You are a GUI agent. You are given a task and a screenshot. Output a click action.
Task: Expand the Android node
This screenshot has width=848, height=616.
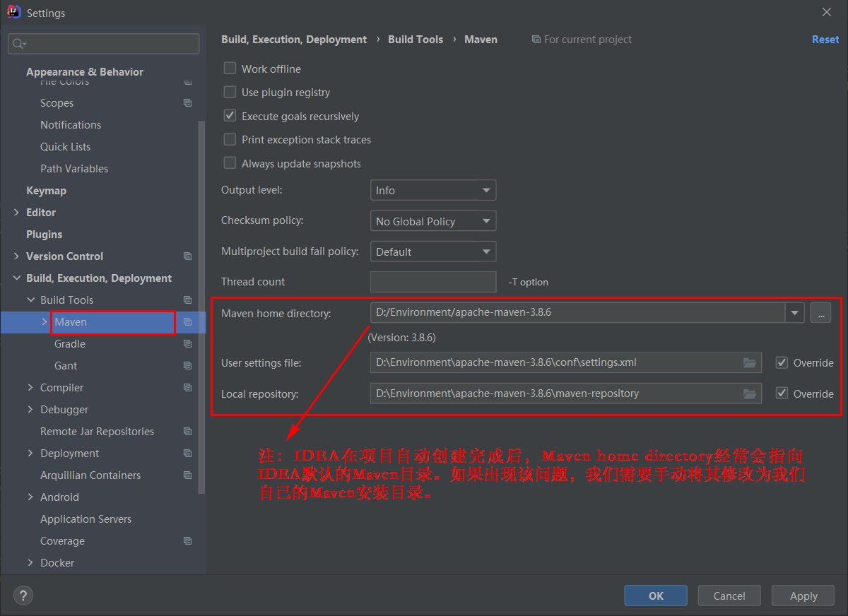click(x=31, y=497)
